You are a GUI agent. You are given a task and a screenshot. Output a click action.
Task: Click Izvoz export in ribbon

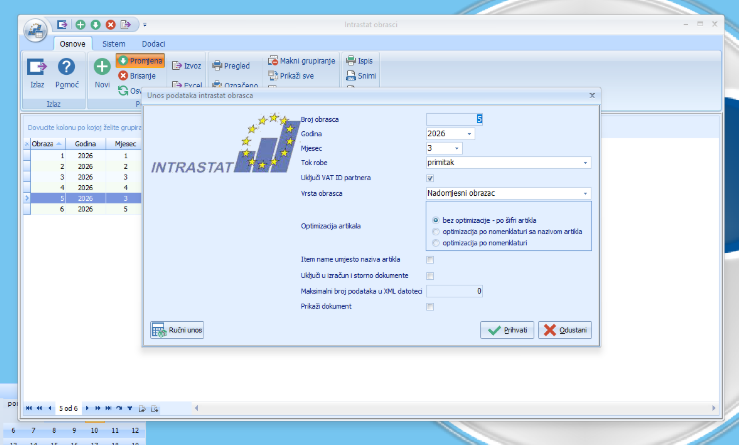click(187, 66)
